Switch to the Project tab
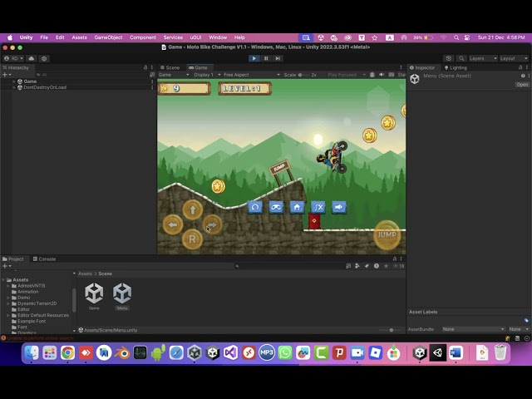 [x=13, y=259]
